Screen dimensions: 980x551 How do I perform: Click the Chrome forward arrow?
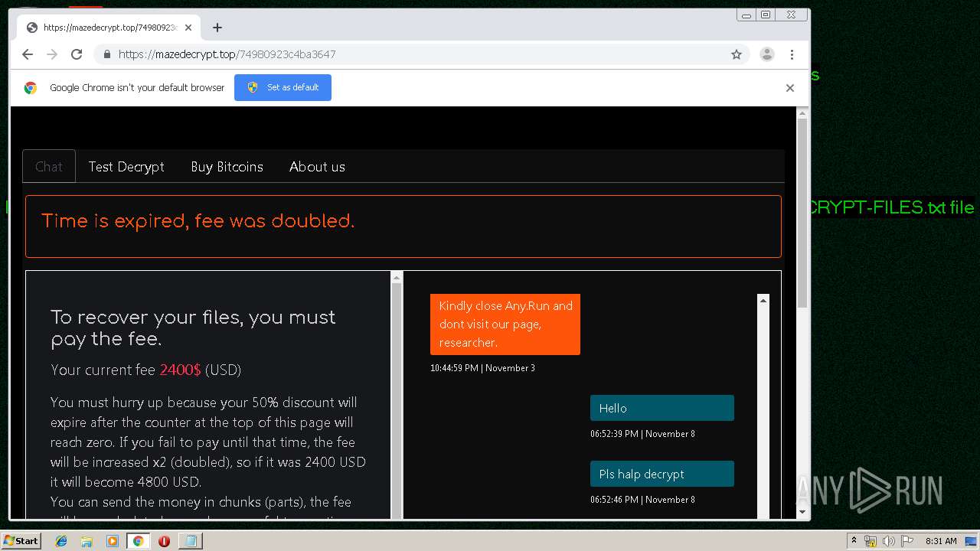[x=52, y=54]
